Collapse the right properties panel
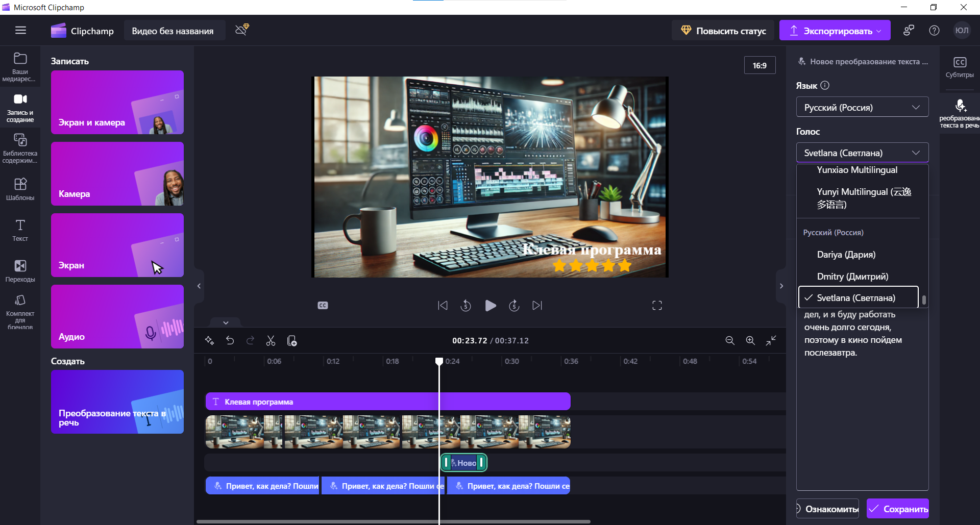Image resolution: width=980 pixels, height=525 pixels. 781,286
